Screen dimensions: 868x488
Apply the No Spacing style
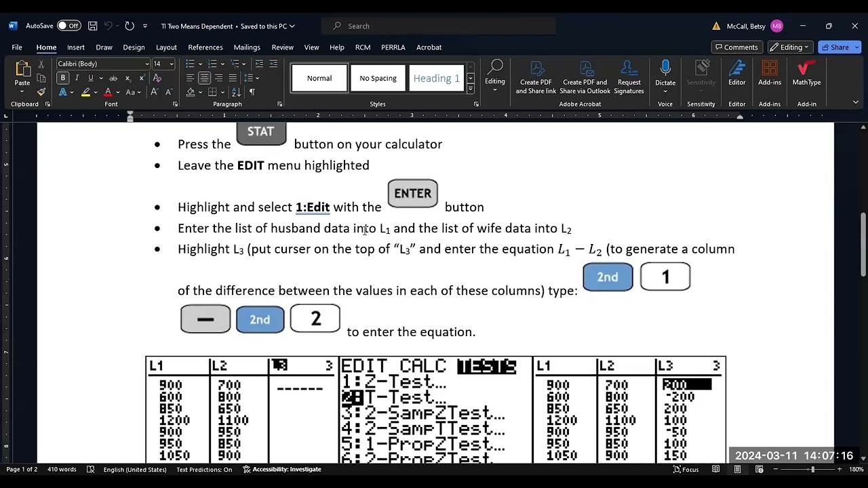click(x=378, y=78)
